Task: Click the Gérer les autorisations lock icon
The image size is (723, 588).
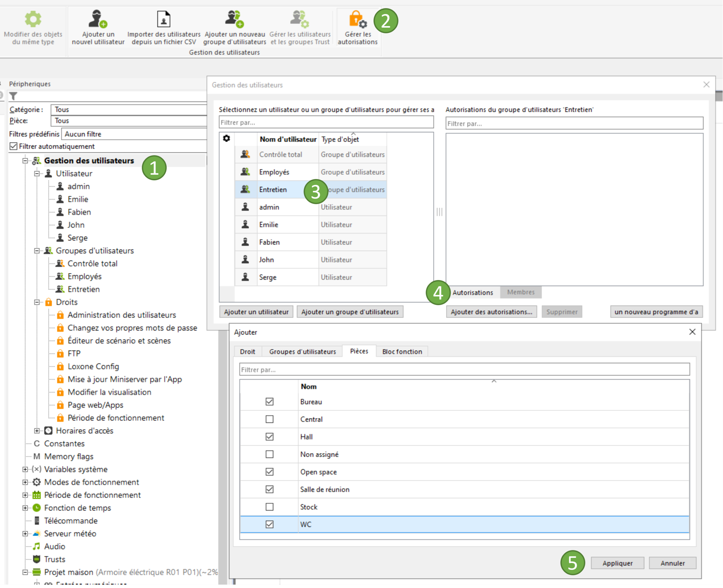Action: [357, 19]
